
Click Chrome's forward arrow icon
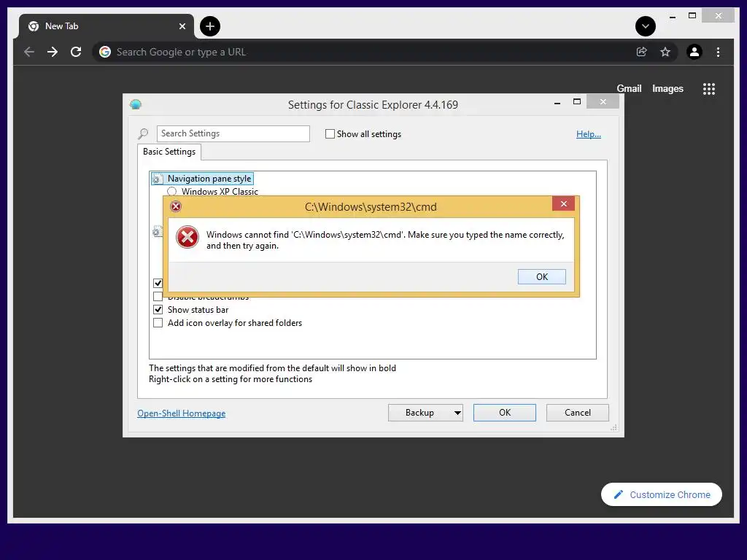point(53,52)
